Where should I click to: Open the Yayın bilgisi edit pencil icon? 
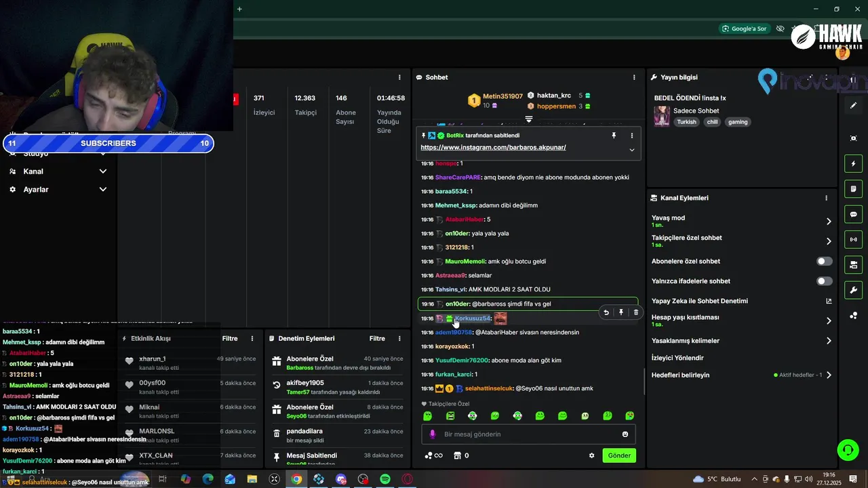(x=853, y=106)
